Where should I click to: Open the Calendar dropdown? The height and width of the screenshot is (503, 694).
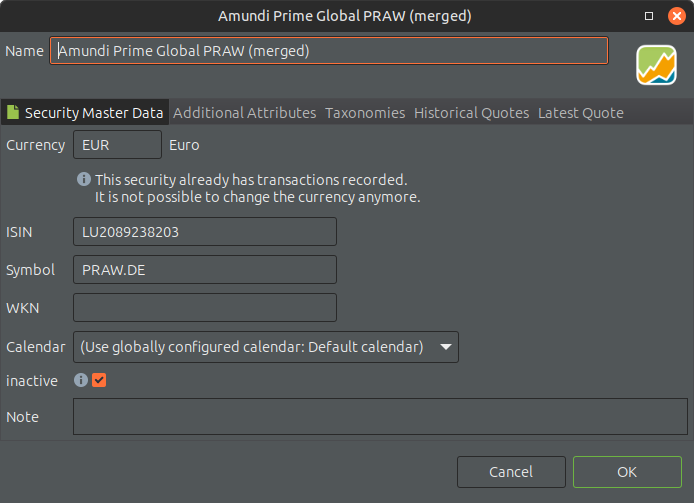coord(265,347)
